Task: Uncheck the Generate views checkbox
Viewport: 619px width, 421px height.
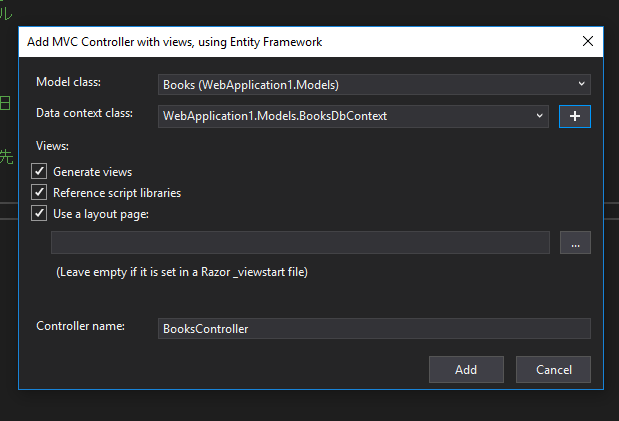Action: 39,171
